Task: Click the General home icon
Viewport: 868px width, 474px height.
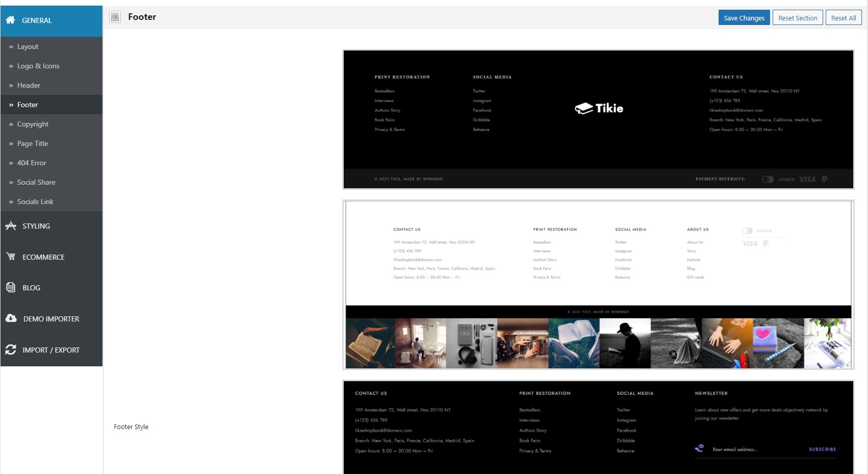Action: [10, 20]
